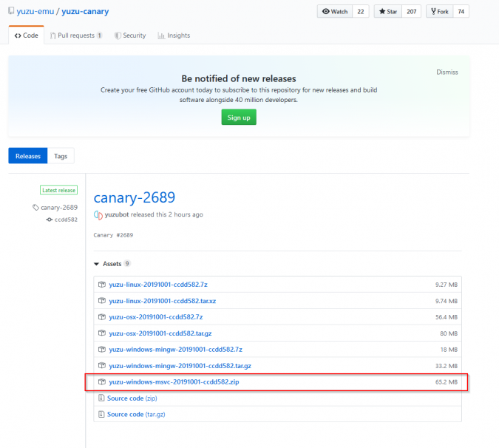Open the canary-2689 release title
Screen dimensions: 499x448
tap(135, 197)
